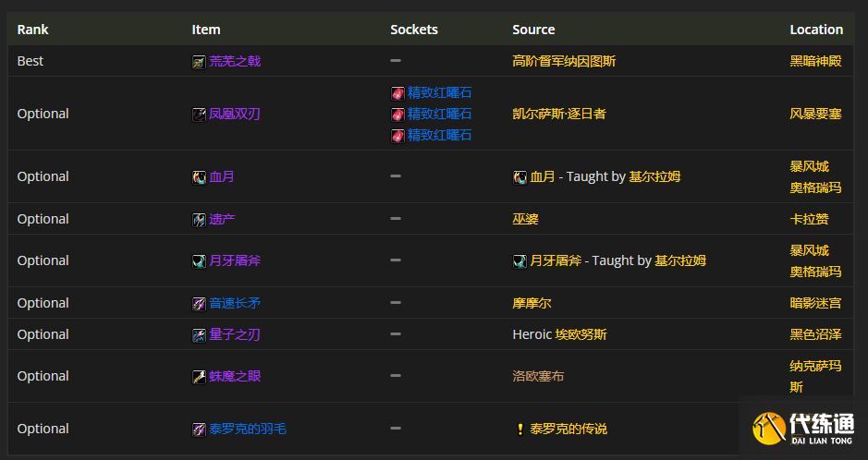Open the 高阶督军纳因图斯 source link
The image size is (868, 460).
564,61
